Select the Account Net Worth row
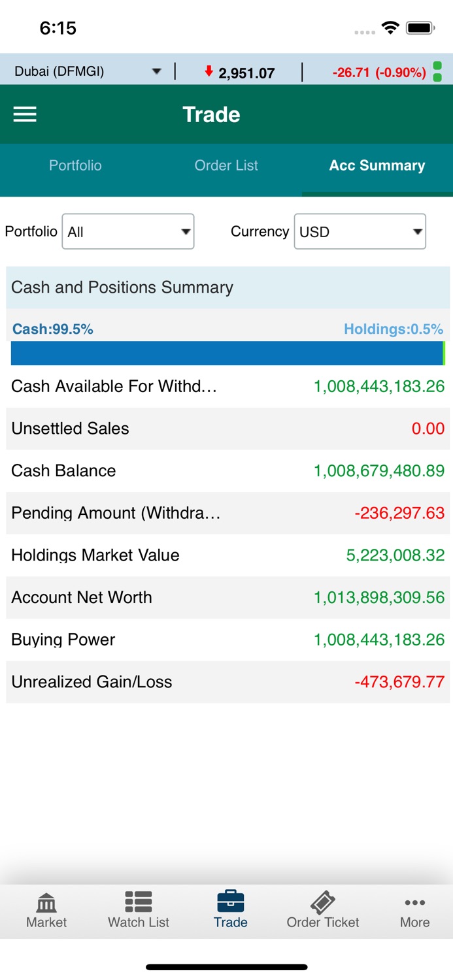The width and height of the screenshot is (453, 980). pyautogui.click(x=228, y=597)
